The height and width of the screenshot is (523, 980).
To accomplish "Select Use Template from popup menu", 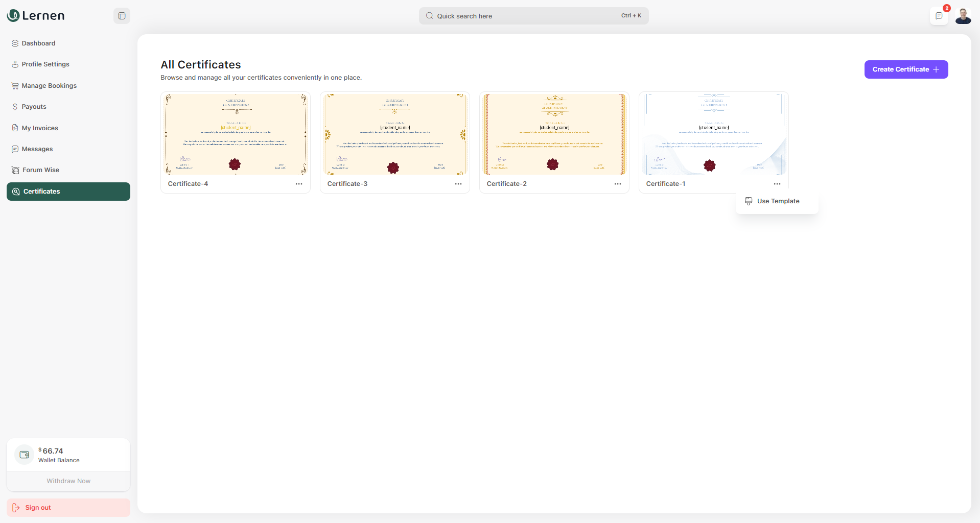I will (x=778, y=201).
